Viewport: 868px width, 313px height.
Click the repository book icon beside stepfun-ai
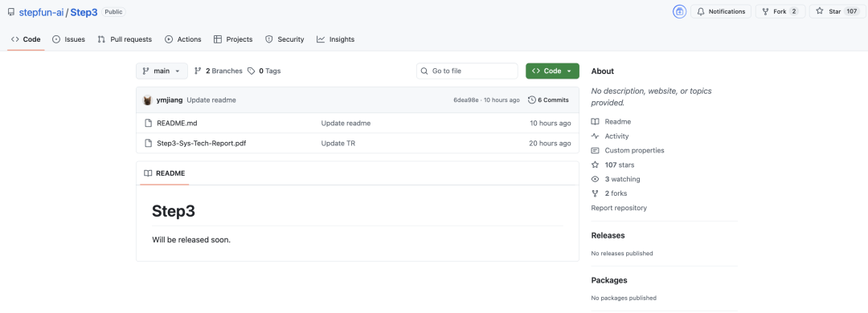11,11
